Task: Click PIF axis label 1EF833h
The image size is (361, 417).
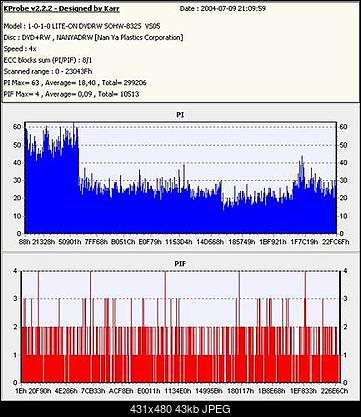Action: tap(303, 390)
